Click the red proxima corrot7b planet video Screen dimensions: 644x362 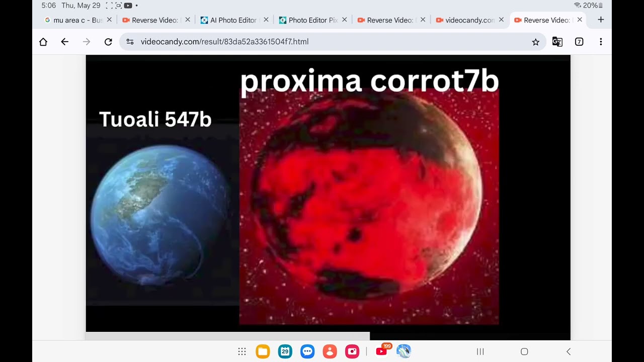tap(369, 206)
